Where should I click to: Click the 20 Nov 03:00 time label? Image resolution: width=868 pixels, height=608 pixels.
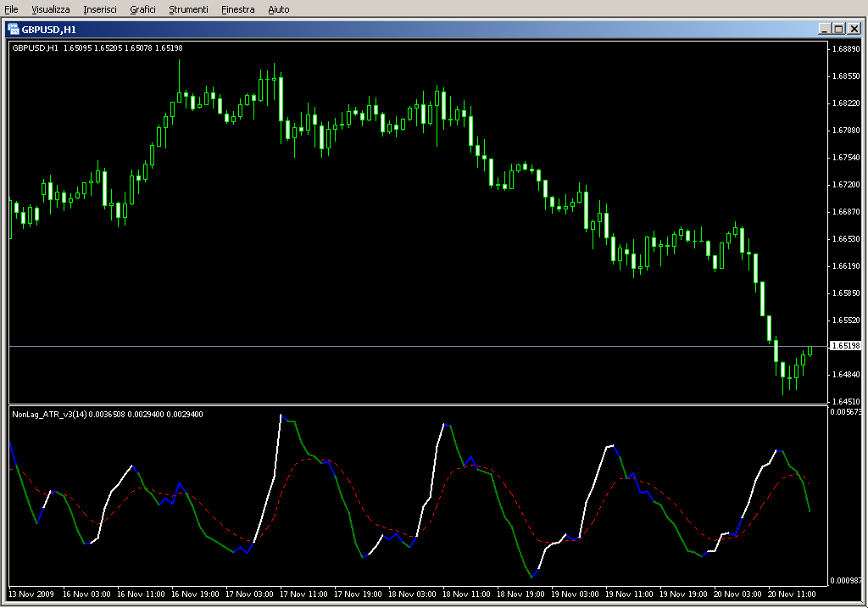(x=737, y=594)
